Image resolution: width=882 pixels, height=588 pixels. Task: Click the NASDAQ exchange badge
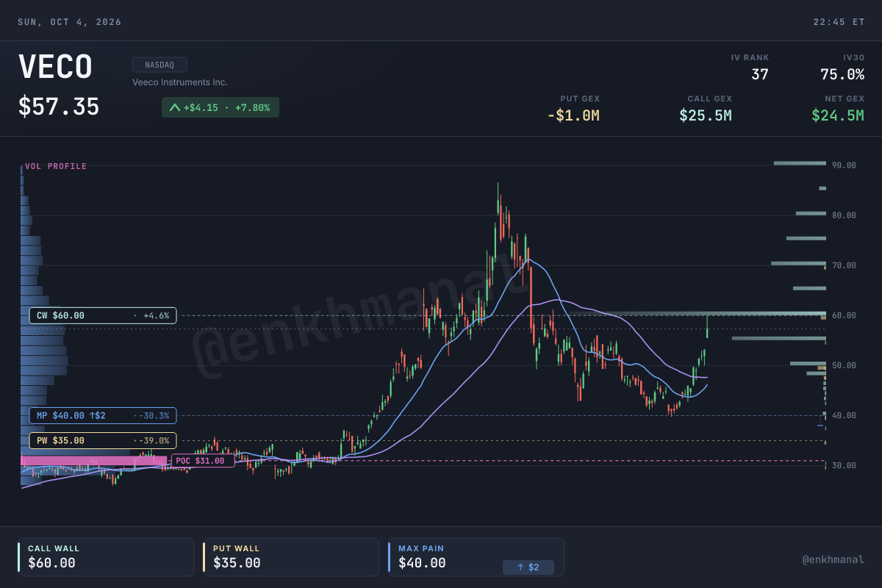(x=159, y=65)
